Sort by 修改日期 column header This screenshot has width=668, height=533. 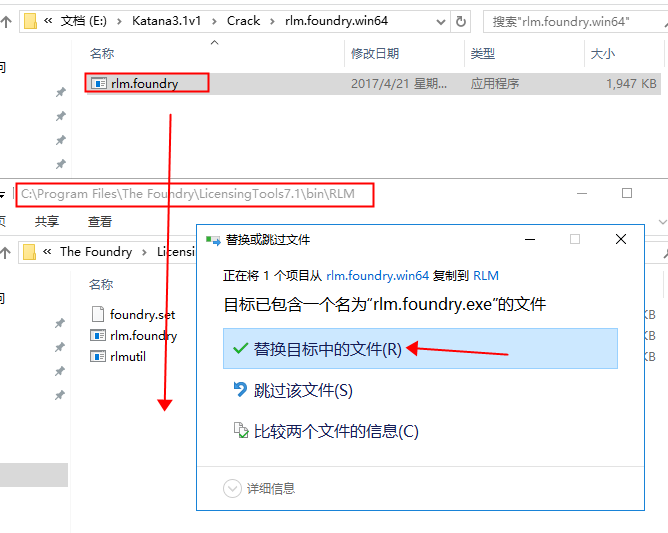[x=375, y=54]
